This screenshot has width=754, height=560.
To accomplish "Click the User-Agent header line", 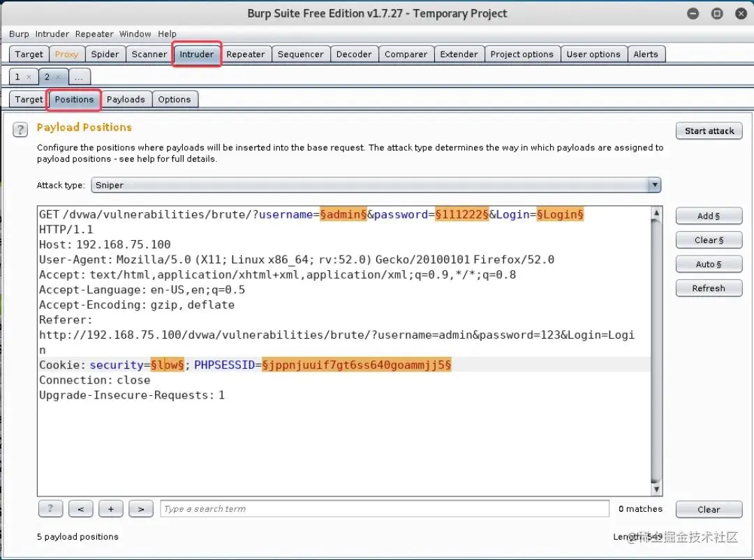I will click(297, 260).
